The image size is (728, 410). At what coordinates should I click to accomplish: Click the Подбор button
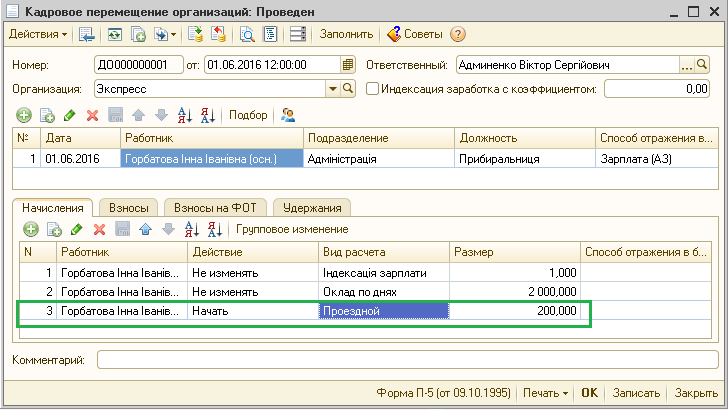[x=248, y=115]
